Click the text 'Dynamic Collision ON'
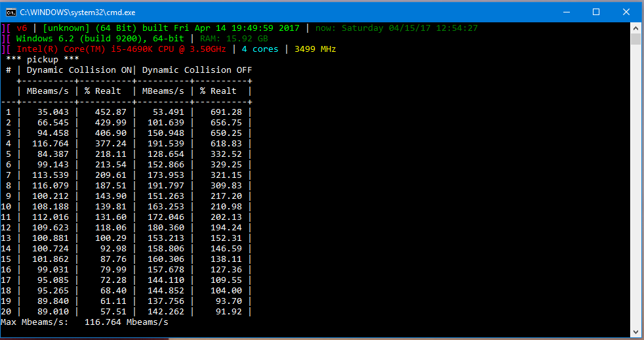This screenshot has height=340, width=644. (79, 70)
